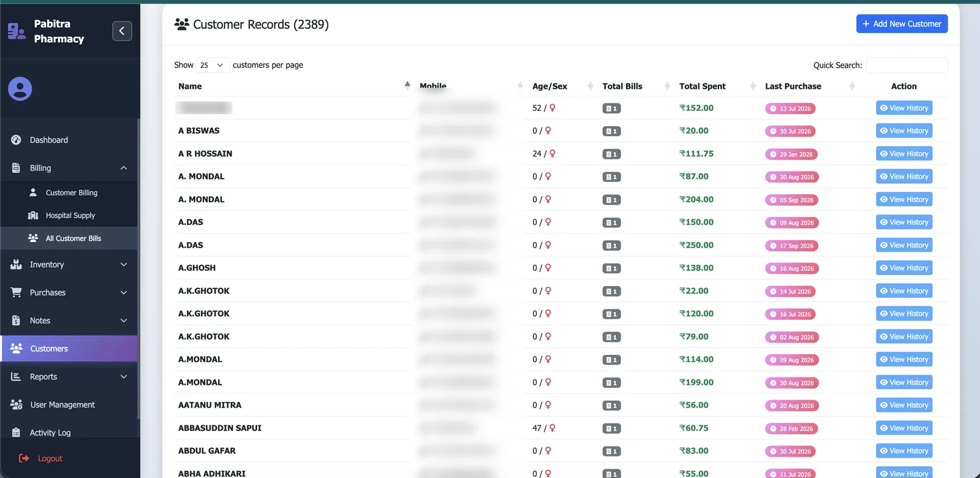Image resolution: width=980 pixels, height=478 pixels.
Task: Click the Logout arrow icon
Action: click(24, 458)
